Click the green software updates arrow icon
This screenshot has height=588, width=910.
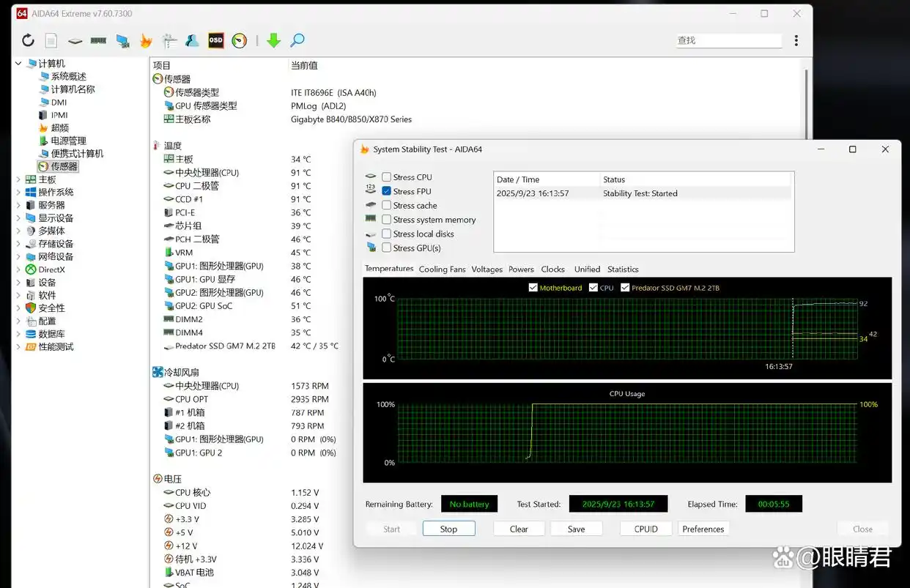(x=273, y=40)
